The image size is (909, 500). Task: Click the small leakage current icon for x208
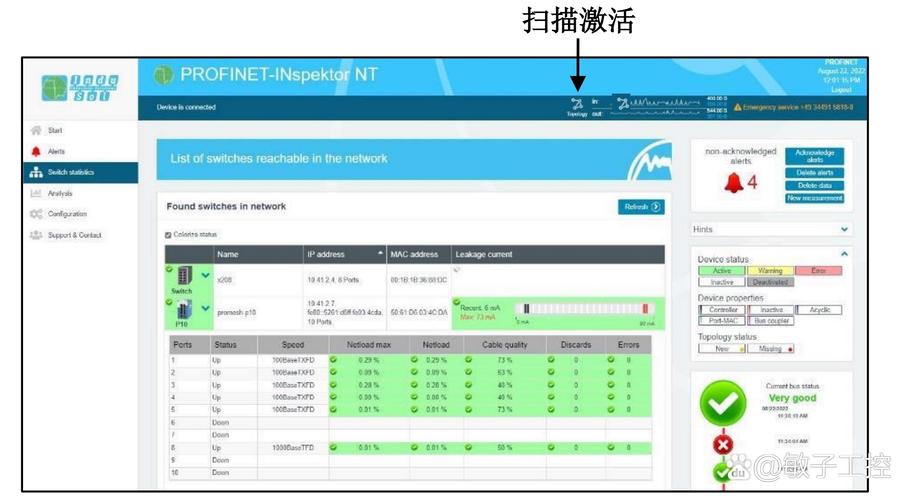457,270
